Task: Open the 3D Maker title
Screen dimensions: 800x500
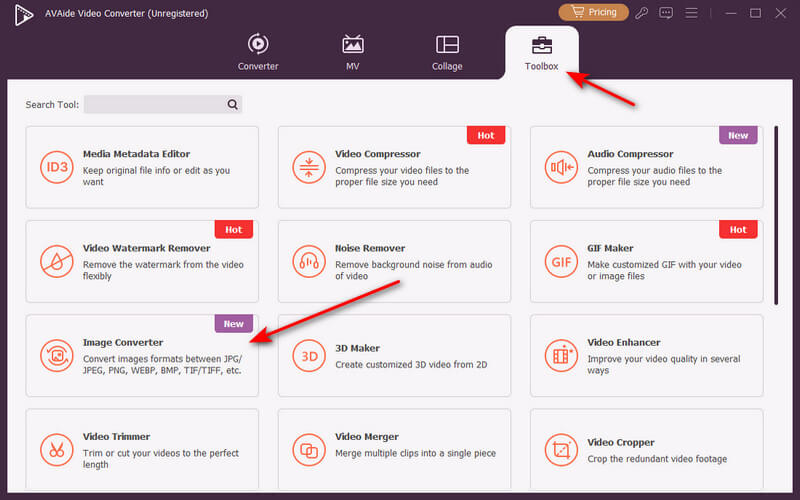Action: pyautogui.click(x=357, y=348)
